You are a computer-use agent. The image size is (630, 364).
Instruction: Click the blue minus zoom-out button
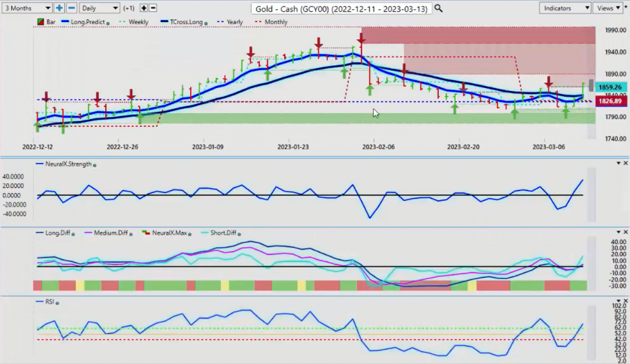[x=71, y=8]
